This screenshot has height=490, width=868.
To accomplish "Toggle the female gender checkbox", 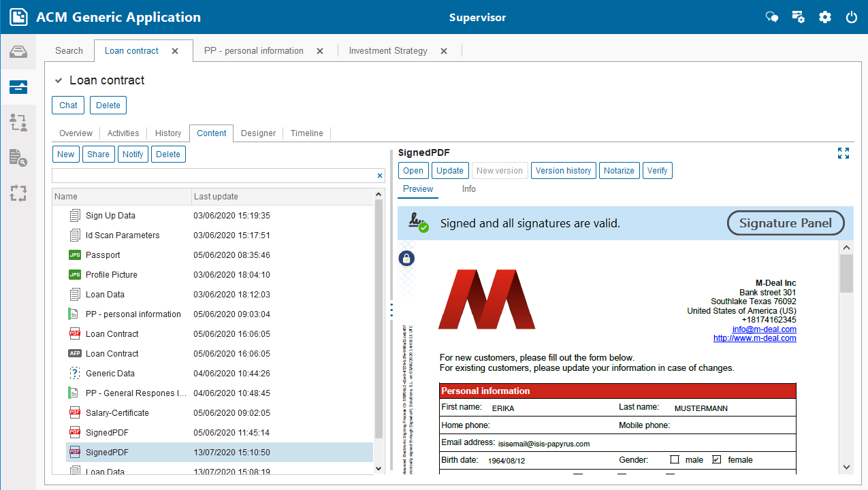I will (x=716, y=459).
